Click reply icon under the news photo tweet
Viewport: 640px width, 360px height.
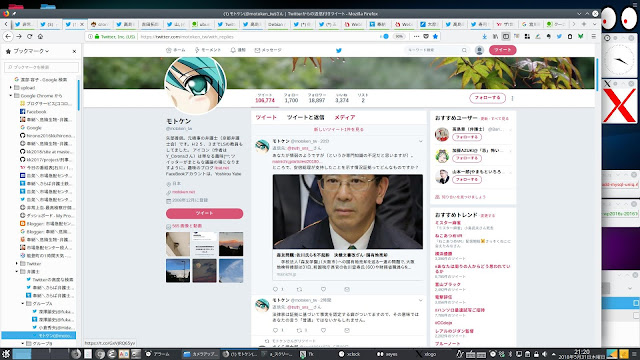pos(276,289)
